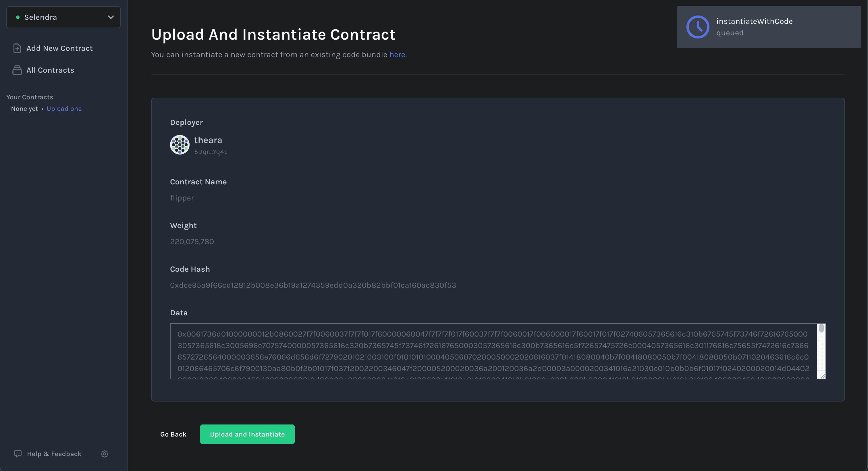This screenshot has height=471, width=868.
Task: Click the Selendra network logo area
Action: point(40,17)
